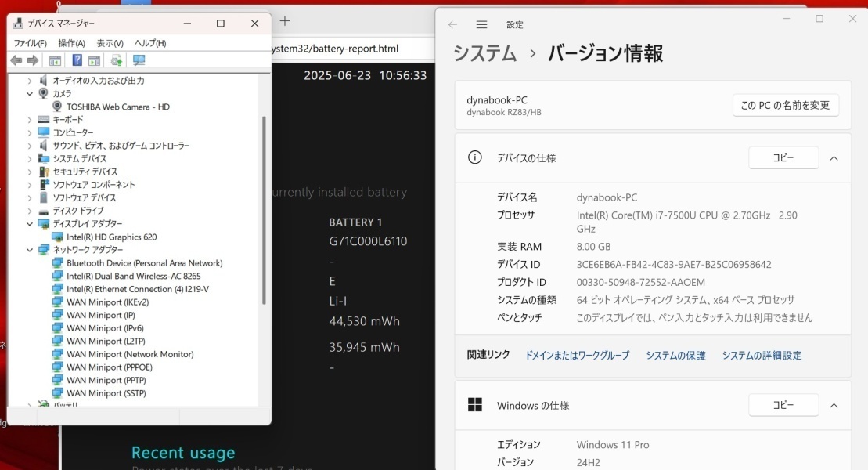This screenshot has height=470, width=868.
Task: Select Bluetooth Device (Personal Area Network)
Action: (145, 262)
